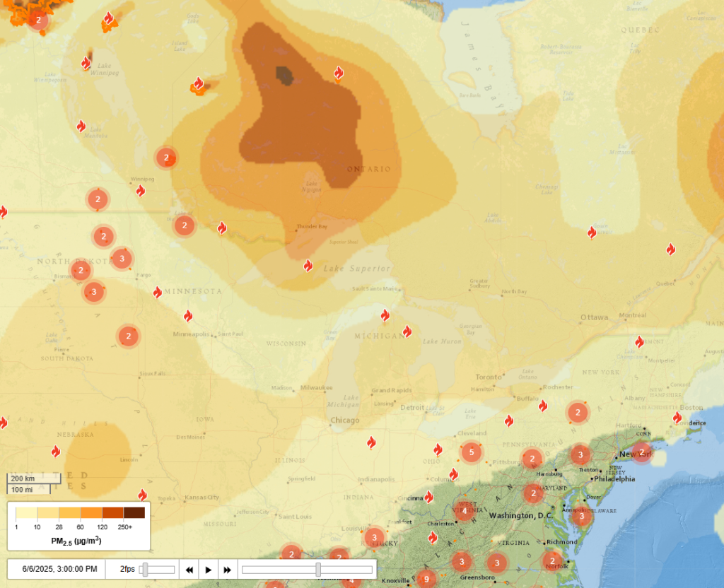Viewport: 724px width, 588px height.
Task: Select the fire icon near Minneapolis
Action: (x=188, y=316)
